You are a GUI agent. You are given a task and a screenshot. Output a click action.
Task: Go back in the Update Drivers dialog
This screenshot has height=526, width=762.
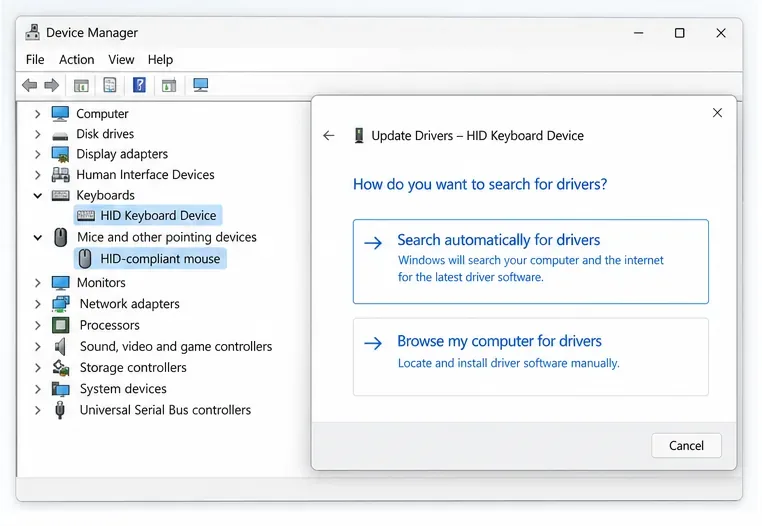click(329, 136)
